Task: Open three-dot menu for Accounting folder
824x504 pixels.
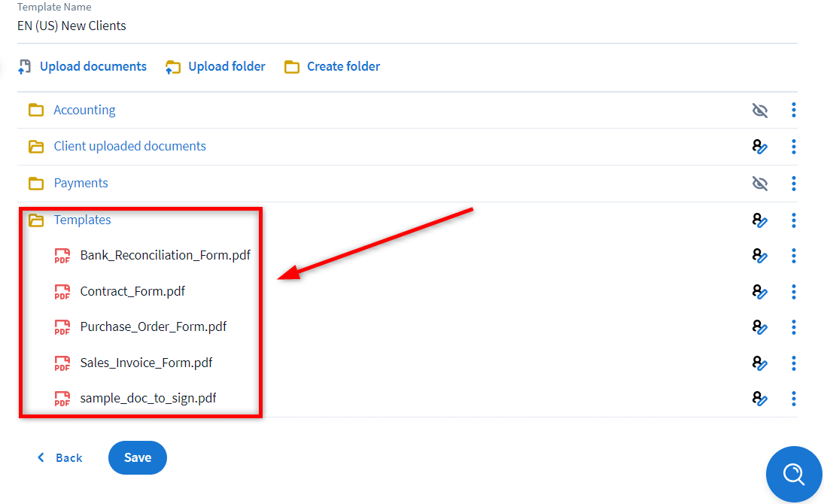Action: coord(793,111)
